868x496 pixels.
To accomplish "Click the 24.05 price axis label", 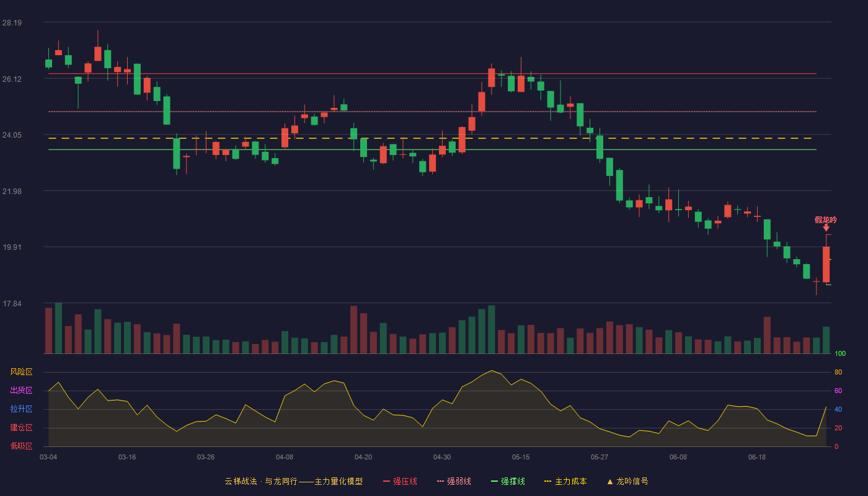I will 12,135.
